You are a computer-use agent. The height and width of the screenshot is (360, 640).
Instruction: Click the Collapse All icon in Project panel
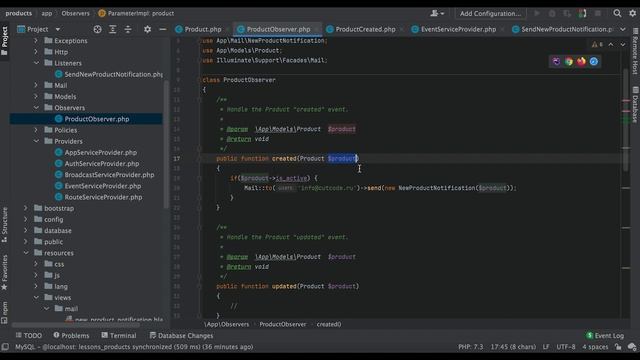point(128,29)
